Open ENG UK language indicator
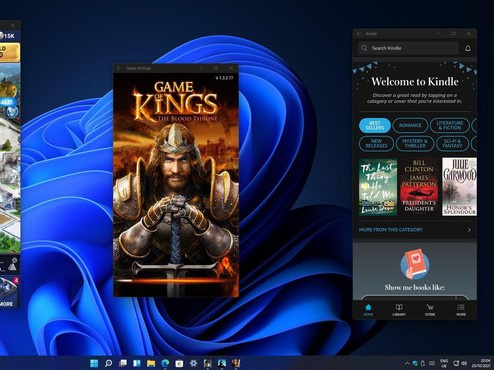 pos(444,363)
